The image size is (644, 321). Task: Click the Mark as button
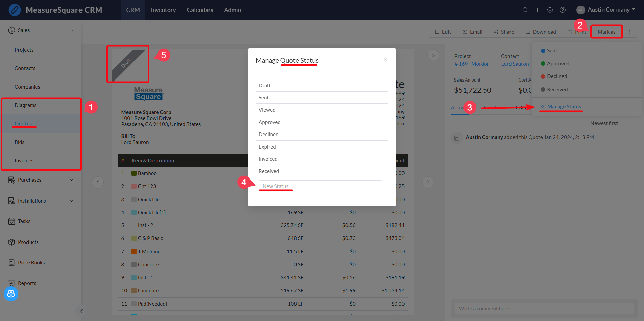pyautogui.click(x=606, y=32)
